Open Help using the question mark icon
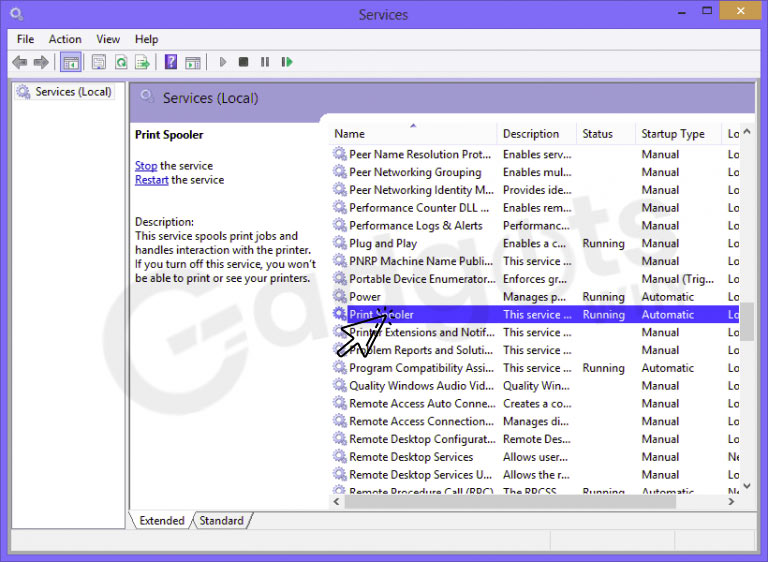The image size is (768, 562). point(170,62)
